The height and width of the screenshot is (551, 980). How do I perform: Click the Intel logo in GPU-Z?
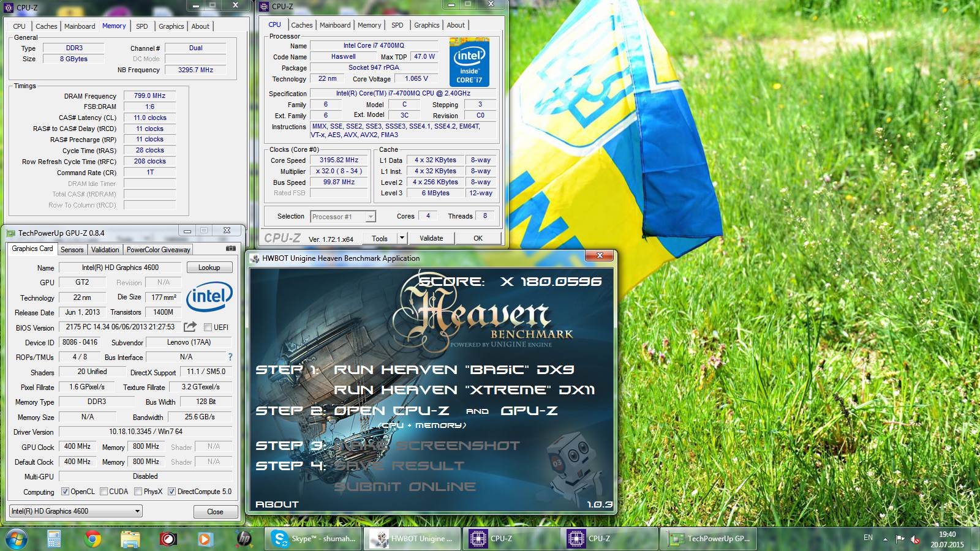209,297
